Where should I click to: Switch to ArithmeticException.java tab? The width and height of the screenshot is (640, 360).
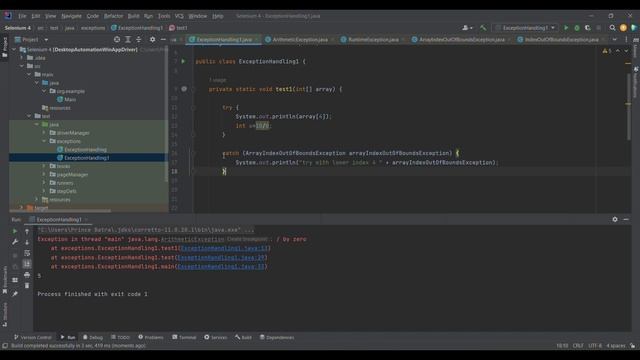pyautogui.click(x=300, y=40)
